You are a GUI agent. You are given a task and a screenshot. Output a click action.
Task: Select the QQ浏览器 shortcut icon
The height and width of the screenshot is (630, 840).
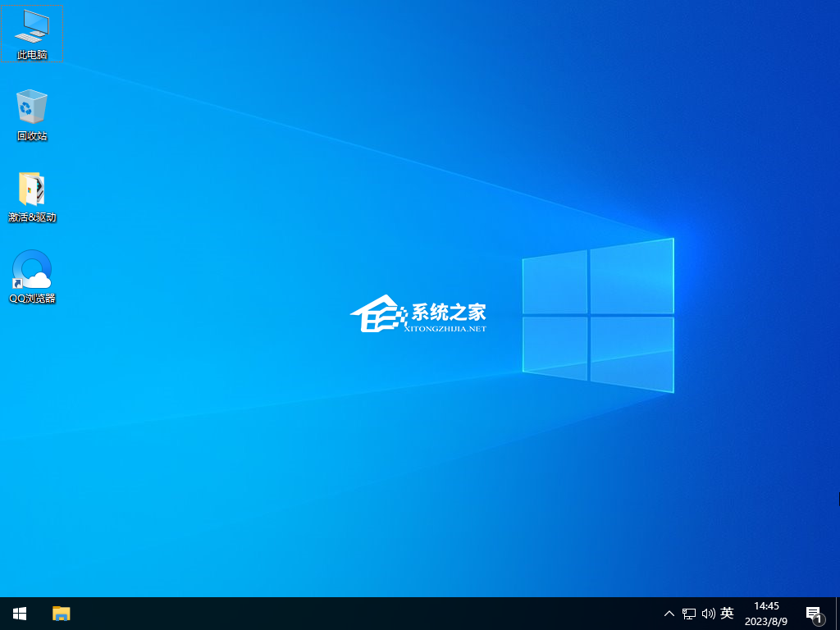point(32,277)
